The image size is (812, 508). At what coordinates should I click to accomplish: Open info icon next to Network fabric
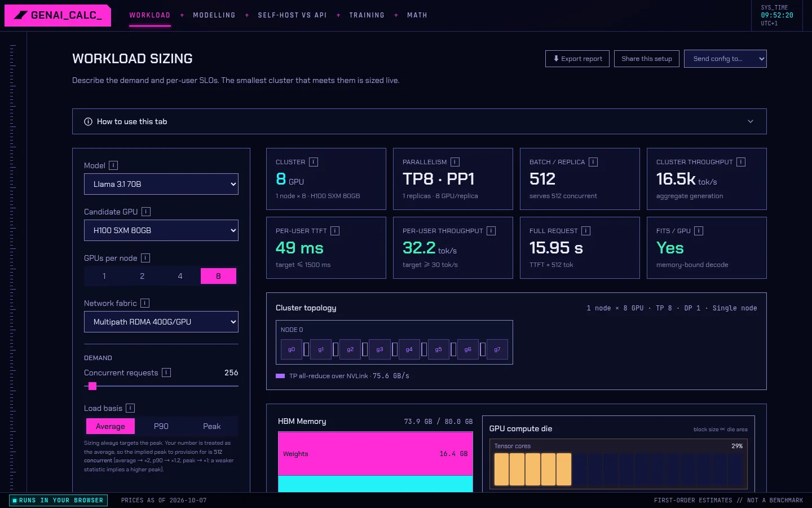[145, 303]
